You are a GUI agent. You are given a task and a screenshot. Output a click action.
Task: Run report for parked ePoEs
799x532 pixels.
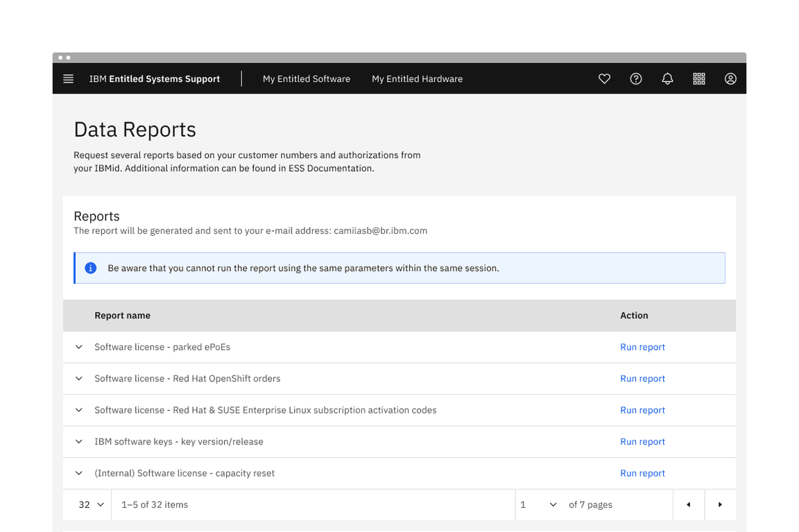click(642, 347)
